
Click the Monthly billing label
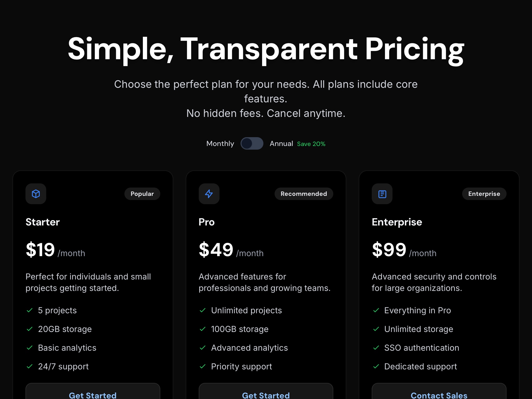(220, 143)
